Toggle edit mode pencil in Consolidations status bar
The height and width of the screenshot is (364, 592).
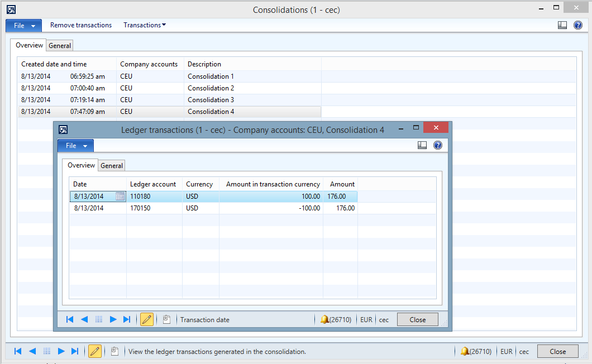point(95,351)
